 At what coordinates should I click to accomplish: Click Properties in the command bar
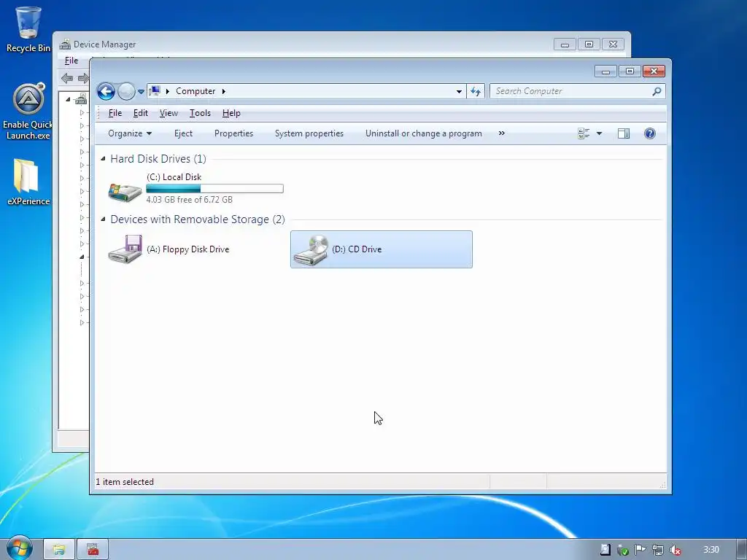233,133
